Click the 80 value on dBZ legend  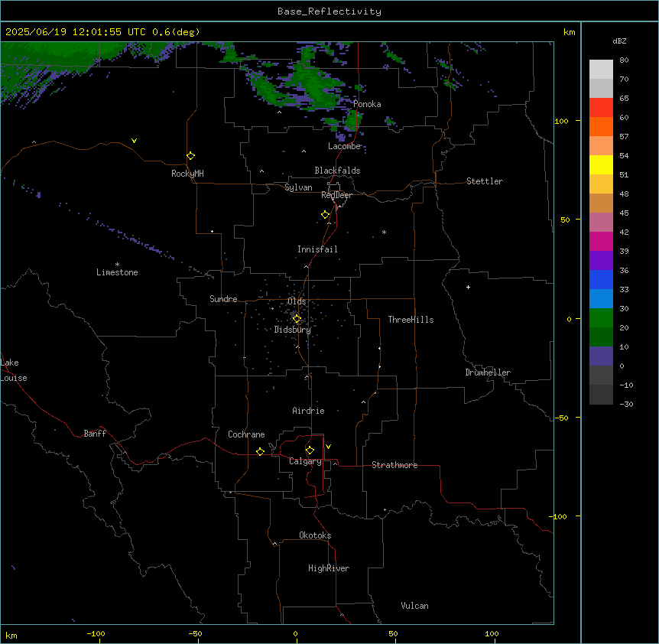[x=624, y=60]
